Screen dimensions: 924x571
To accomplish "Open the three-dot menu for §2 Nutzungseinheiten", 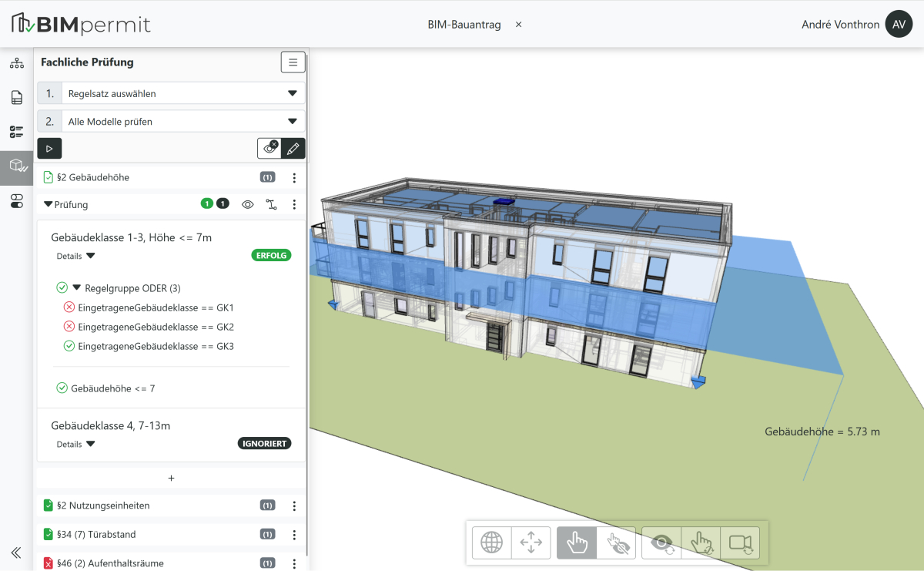I will pyautogui.click(x=293, y=506).
